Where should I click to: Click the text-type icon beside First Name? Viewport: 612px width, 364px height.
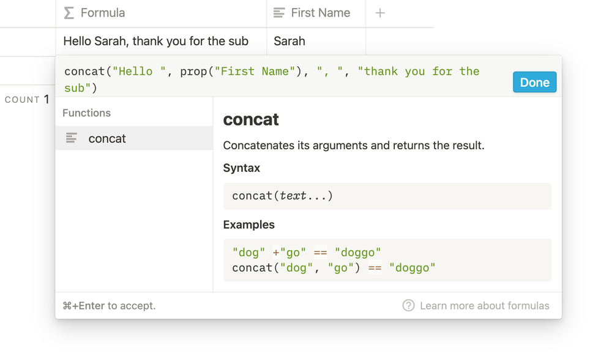[279, 13]
